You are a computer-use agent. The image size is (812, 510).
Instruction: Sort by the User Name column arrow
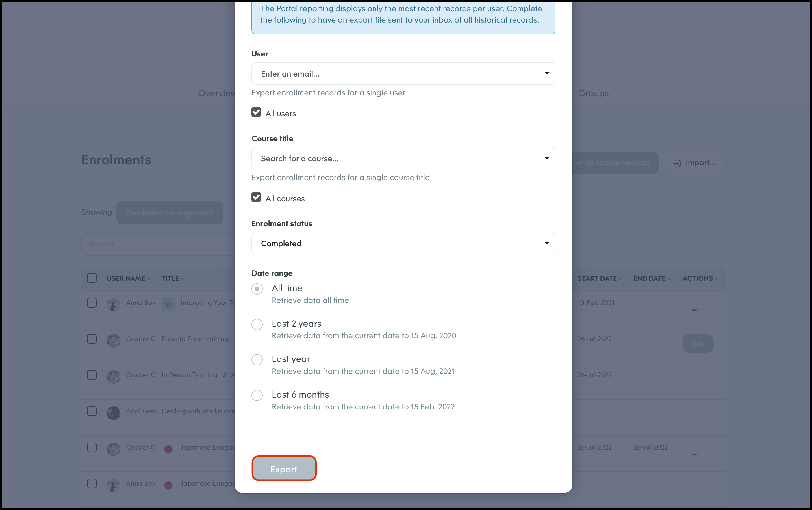149,279
